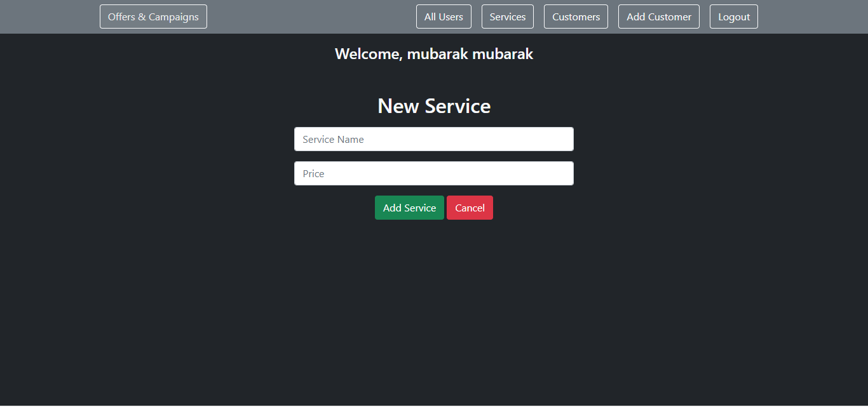The image size is (868, 407).
Task: Click into the Price field
Action: click(434, 173)
